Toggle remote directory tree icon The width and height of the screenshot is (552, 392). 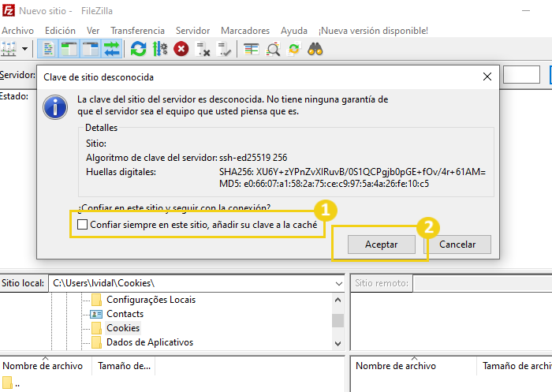pyautogui.click(x=91, y=49)
